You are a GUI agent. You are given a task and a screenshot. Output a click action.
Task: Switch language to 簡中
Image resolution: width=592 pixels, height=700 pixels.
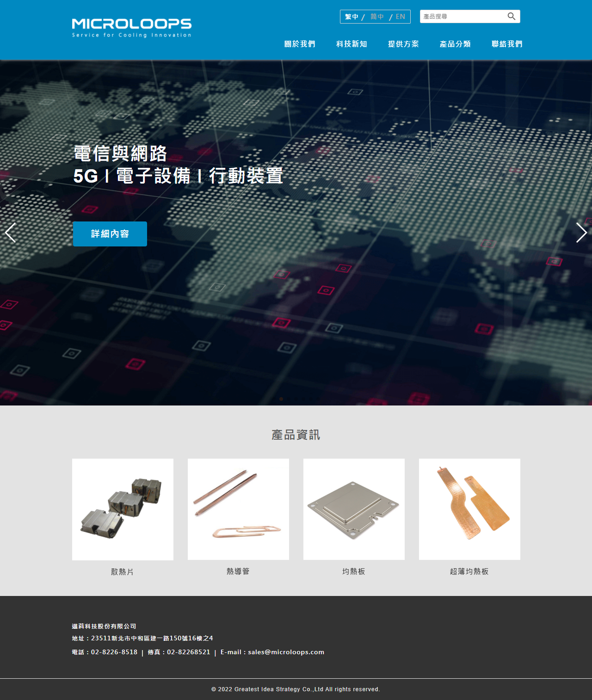click(377, 17)
